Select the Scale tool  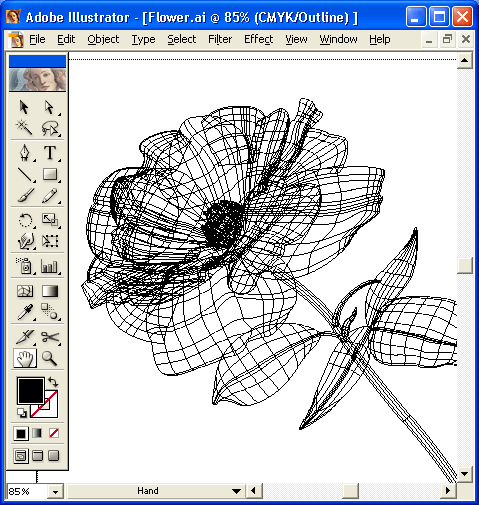(50, 220)
